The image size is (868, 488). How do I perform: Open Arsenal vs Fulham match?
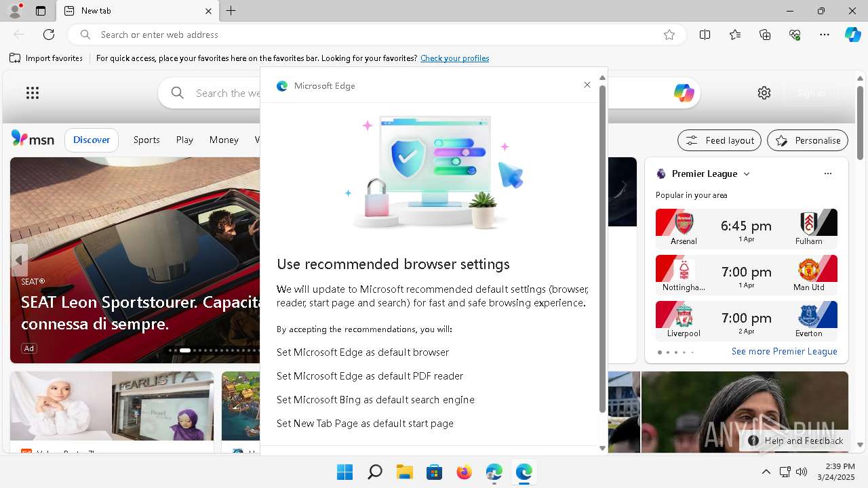[747, 228]
